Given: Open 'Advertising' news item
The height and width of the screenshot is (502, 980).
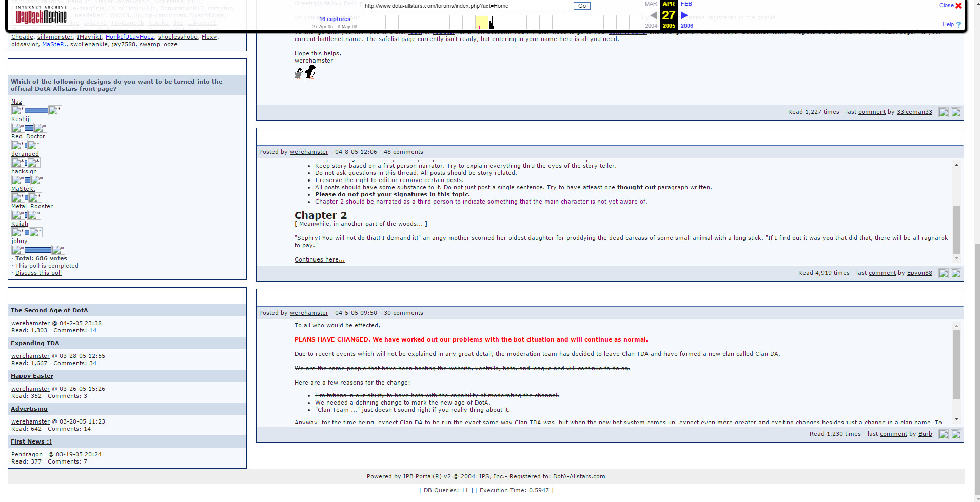Looking at the screenshot, I should tap(29, 409).
